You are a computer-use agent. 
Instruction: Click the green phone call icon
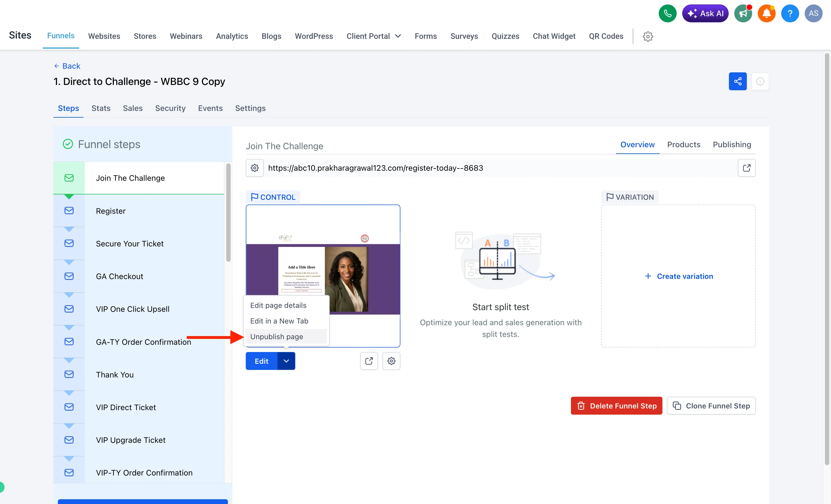click(667, 13)
